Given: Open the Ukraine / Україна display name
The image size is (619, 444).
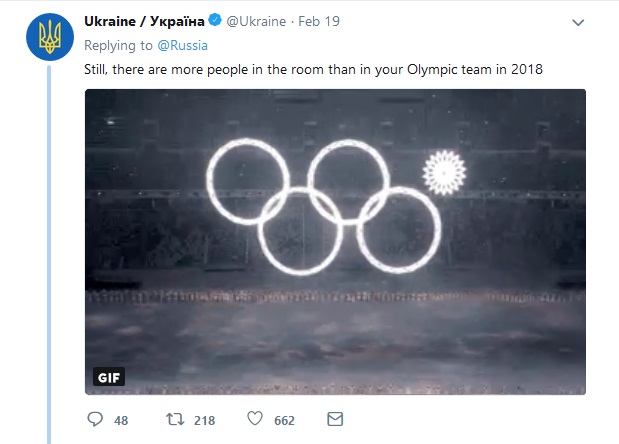Looking at the screenshot, I should point(144,21).
